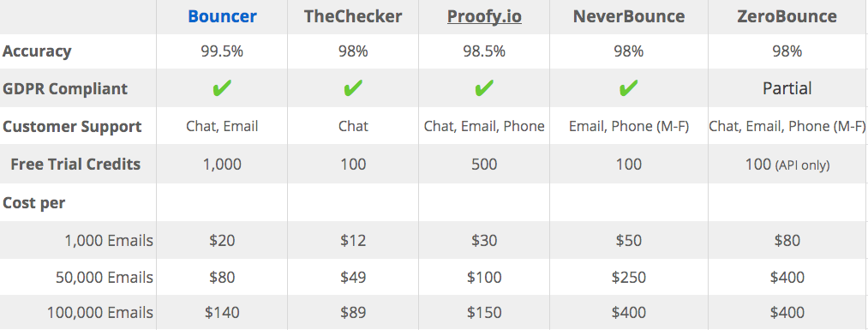
Task: Click the green checkmark under TheChecker
Action: [353, 87]
